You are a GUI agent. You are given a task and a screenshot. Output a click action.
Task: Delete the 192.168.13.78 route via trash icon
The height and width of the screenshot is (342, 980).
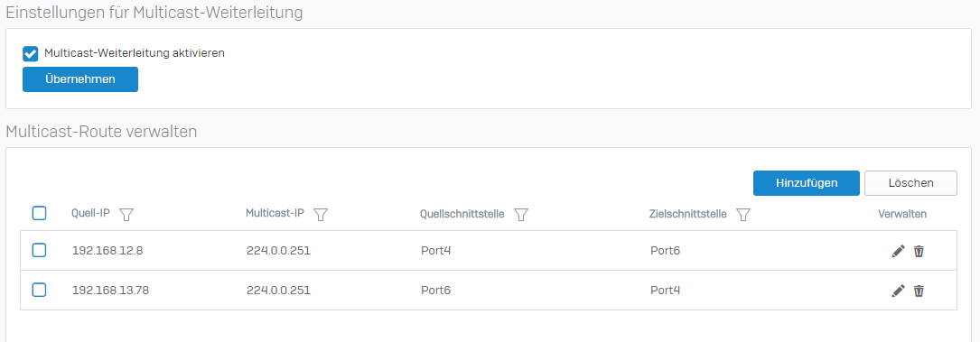(x=919, y=291)
